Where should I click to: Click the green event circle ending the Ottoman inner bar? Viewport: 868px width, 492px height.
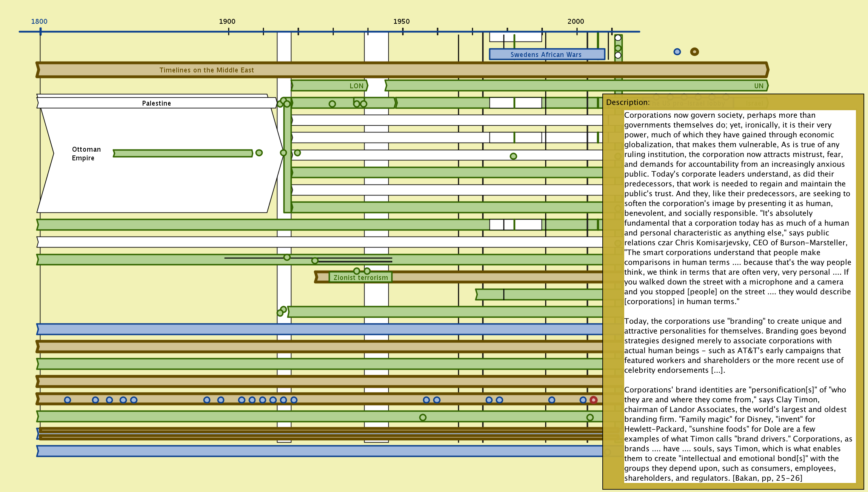[259, 153]
